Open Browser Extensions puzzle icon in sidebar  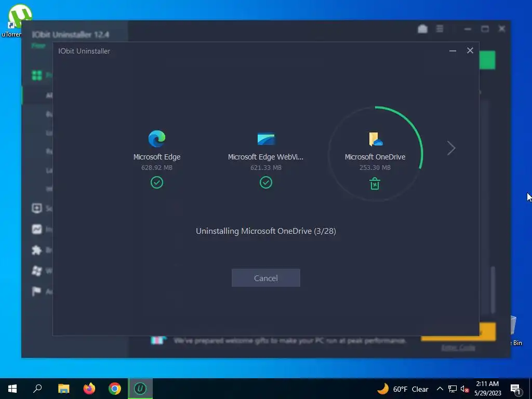[x=37, y=250]
